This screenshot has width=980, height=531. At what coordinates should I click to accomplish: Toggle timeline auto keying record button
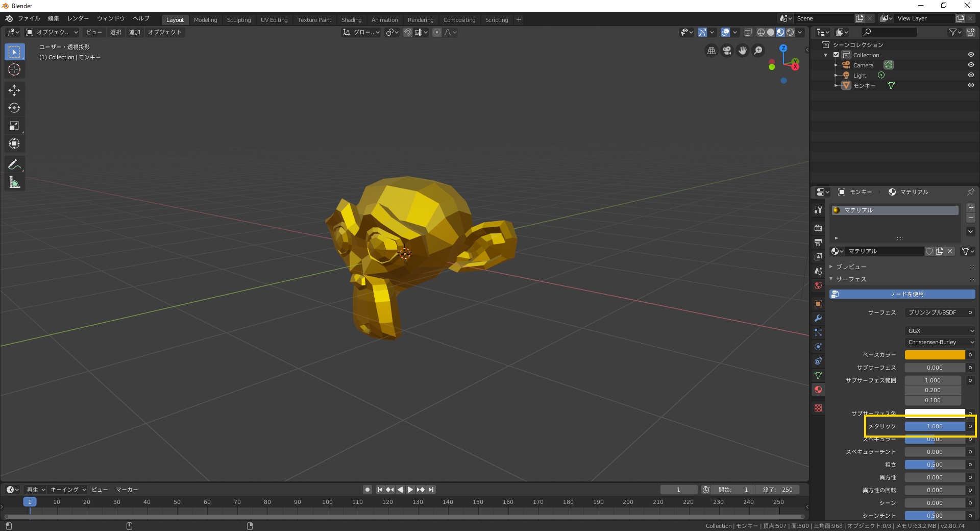tap(367, 490)
